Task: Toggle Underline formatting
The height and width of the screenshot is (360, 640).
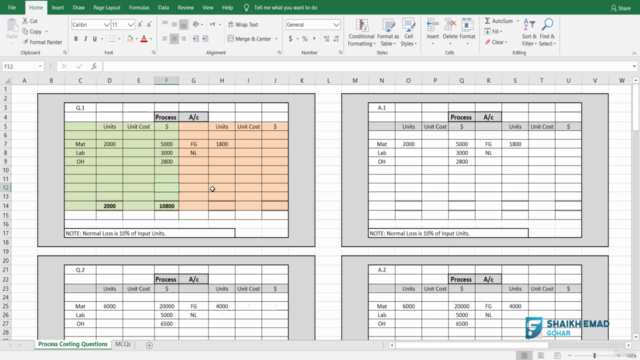Action: click(95, 39)
